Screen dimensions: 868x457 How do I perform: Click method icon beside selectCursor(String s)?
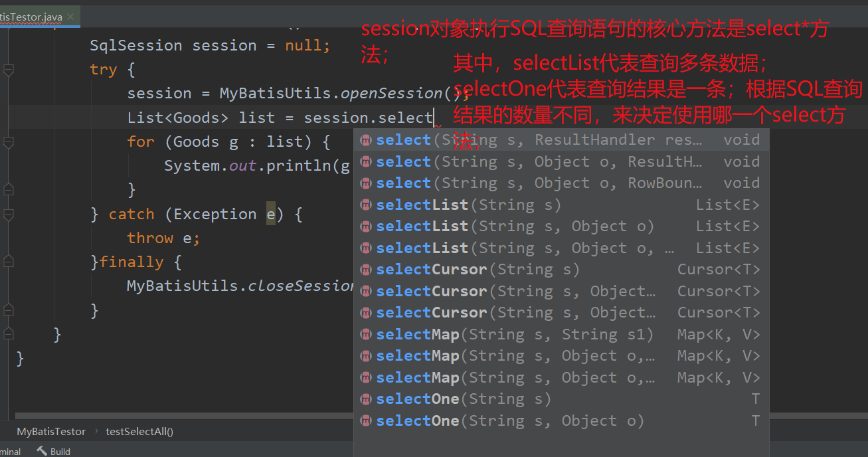tap(366, 270)
